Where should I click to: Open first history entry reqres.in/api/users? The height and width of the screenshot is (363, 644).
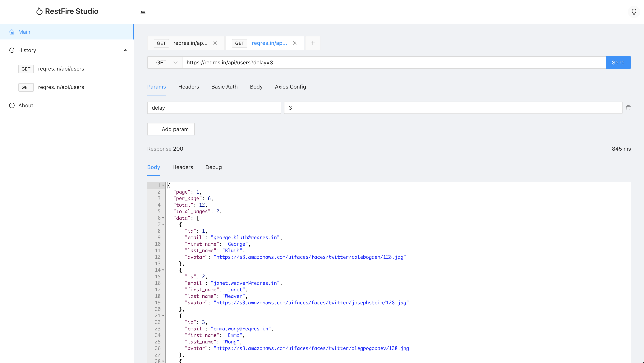pyautogui.click(x=61, y=69)
